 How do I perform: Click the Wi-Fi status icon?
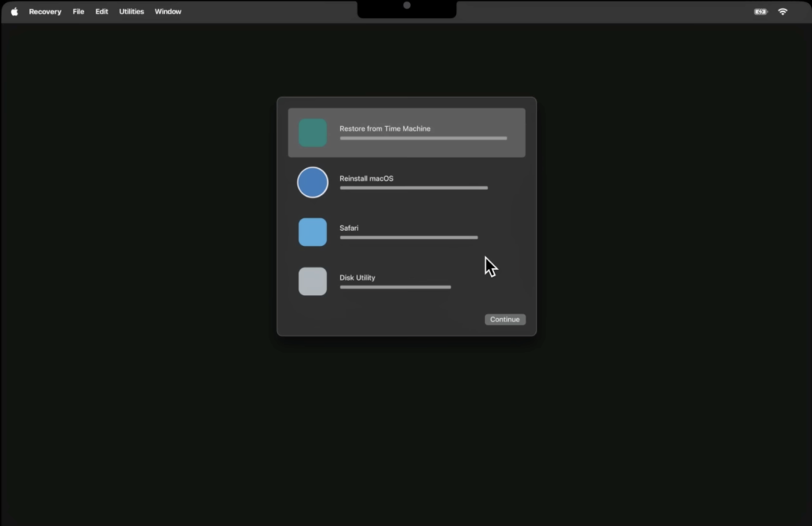(782, 11)
